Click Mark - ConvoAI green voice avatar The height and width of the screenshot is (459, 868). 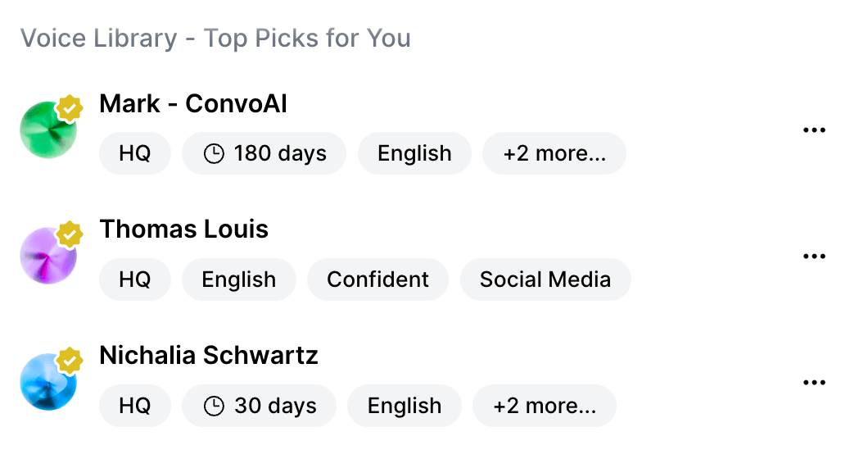click(48, 130)
